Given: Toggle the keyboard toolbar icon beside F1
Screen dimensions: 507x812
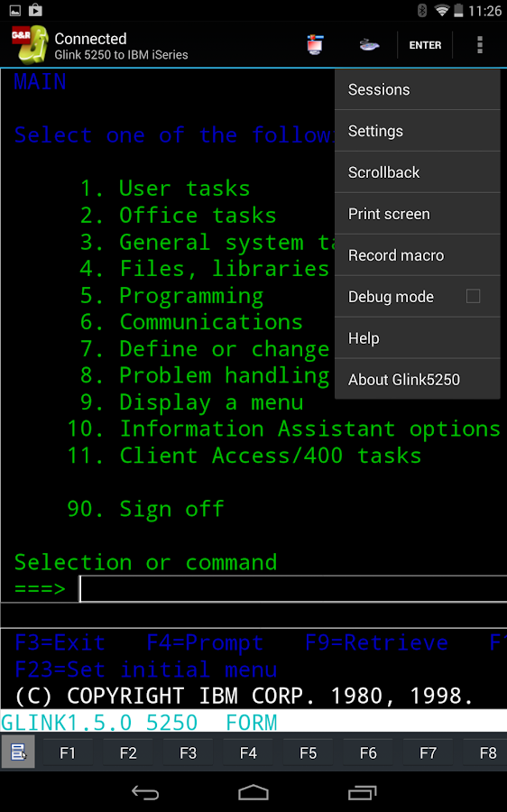Looking at the screenshot, I should [x=18, y=752].
